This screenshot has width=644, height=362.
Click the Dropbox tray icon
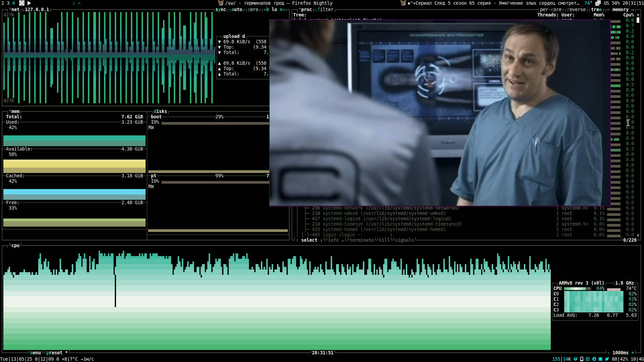click(x=576, y=359)
